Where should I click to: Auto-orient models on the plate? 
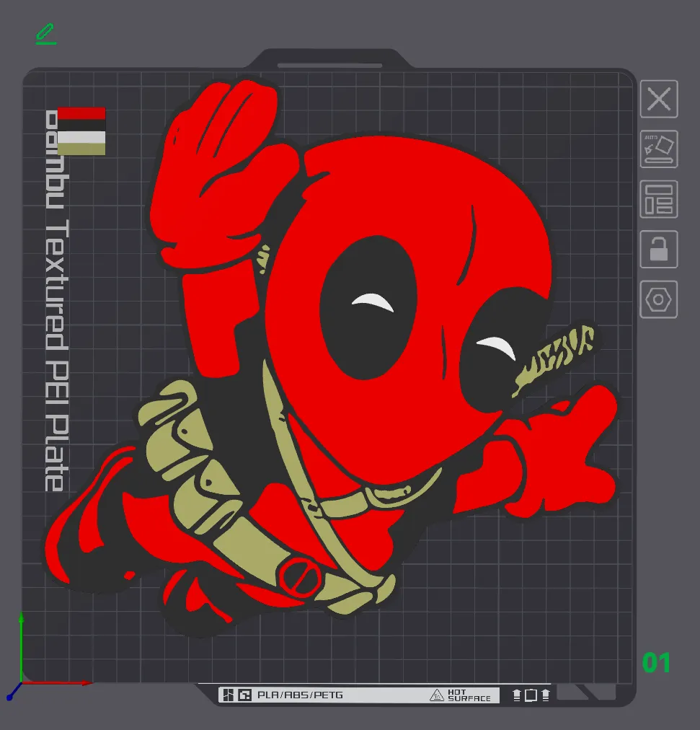(658, 149)
